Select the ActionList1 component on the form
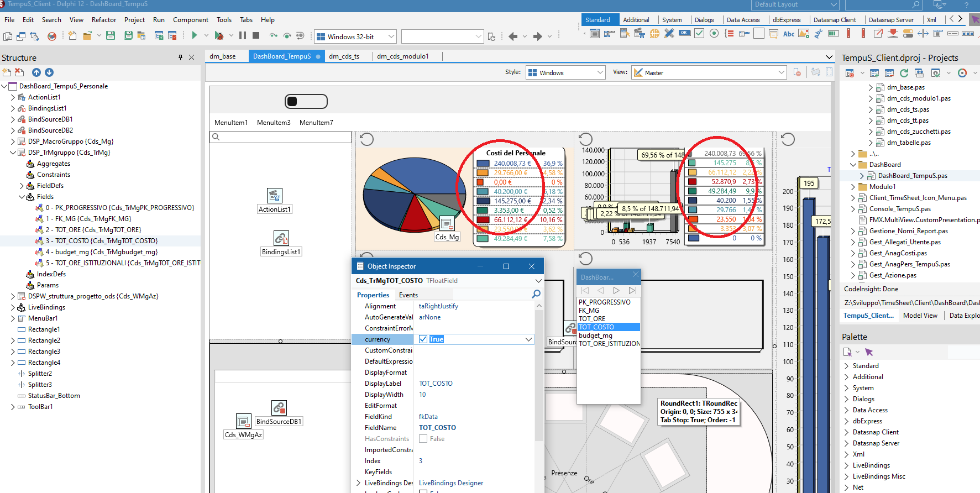This screenshot has width=980, height=493. click(275, 196)
